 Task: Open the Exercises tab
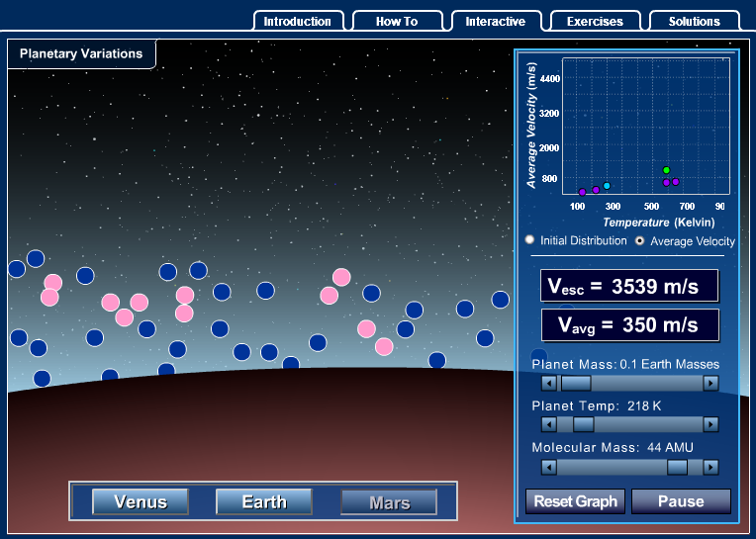coord(595,21)
